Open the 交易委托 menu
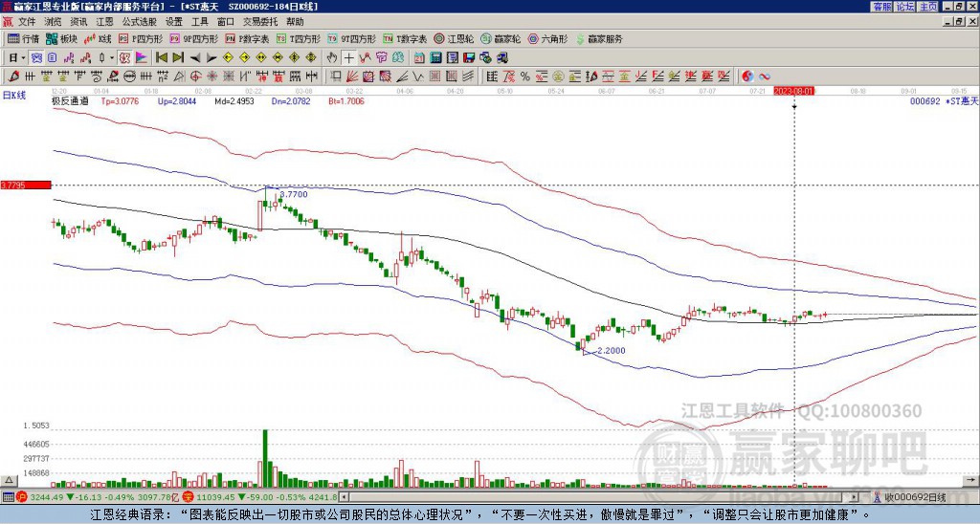980x524 pixels. (x=260, y=22)
